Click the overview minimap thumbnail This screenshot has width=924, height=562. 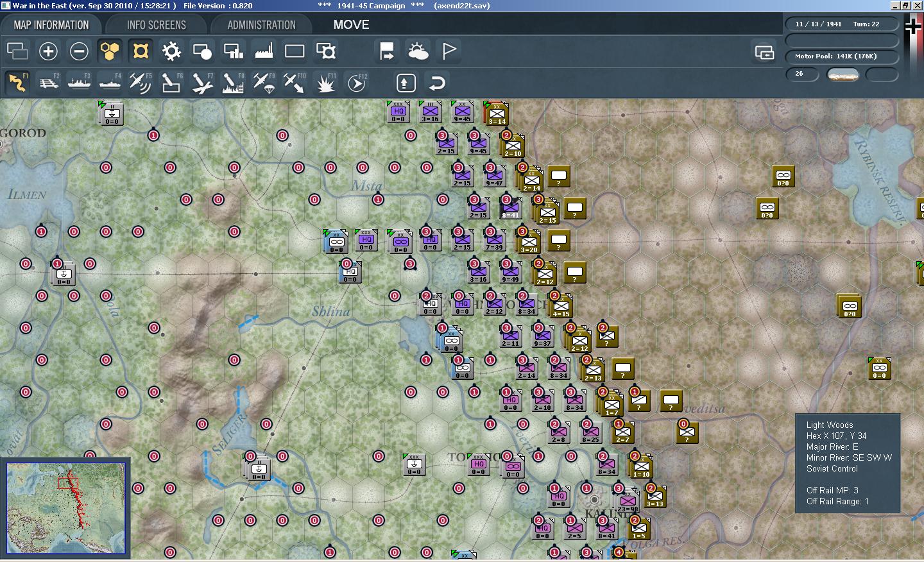point(65,507)
